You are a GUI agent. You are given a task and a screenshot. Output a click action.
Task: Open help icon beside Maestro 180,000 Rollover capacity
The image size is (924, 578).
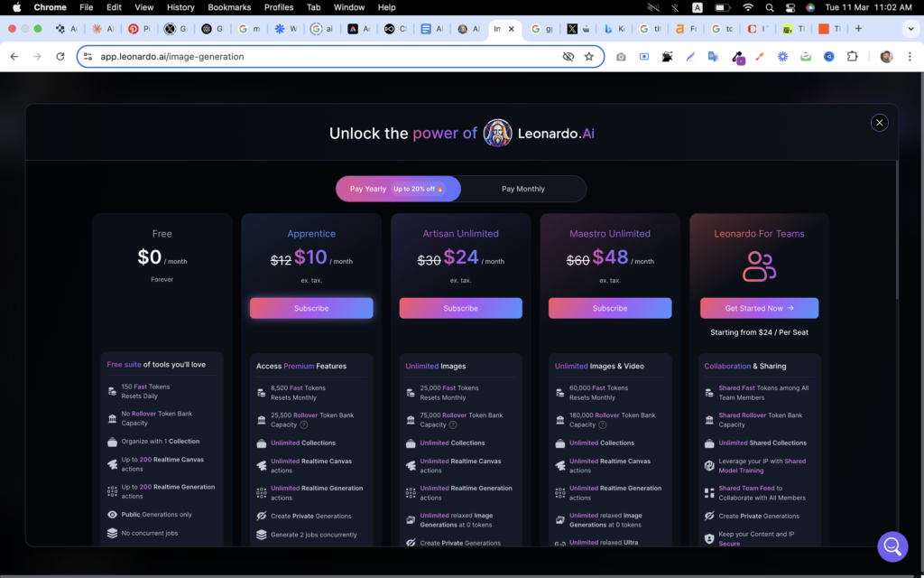[602, 424]
